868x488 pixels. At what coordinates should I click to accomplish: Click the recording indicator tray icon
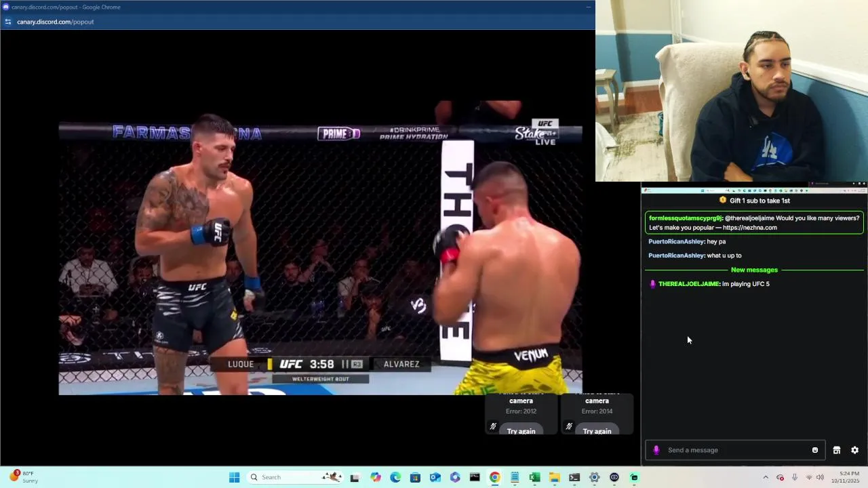pyautogui.click(x=780, y=477)
